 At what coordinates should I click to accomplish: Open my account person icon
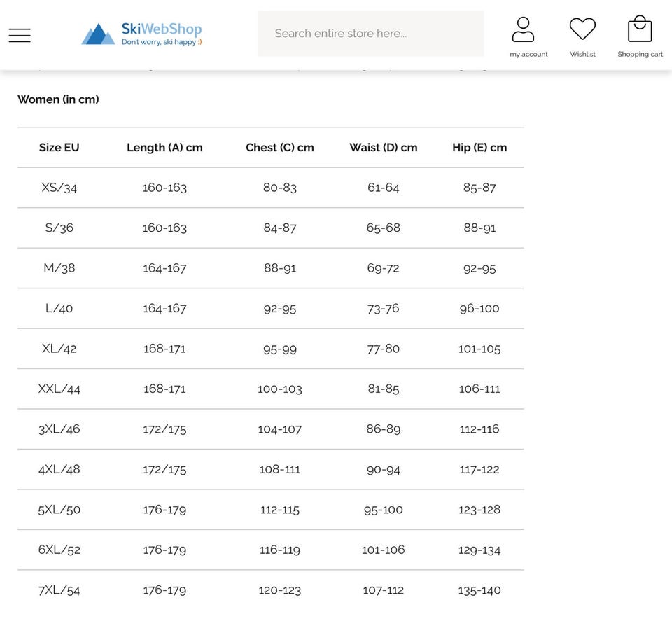[523, 30]
